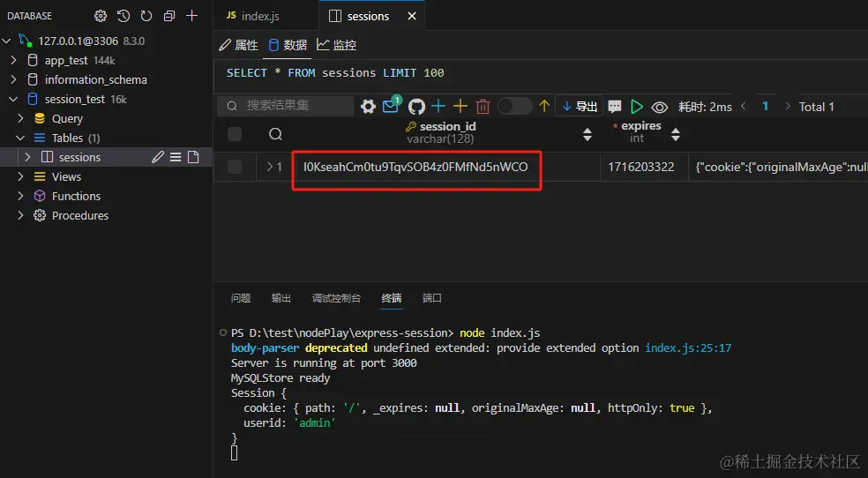Viewport: 868px width, 478px height.
Task: Expand the app_test database
Action: point(14,60)
